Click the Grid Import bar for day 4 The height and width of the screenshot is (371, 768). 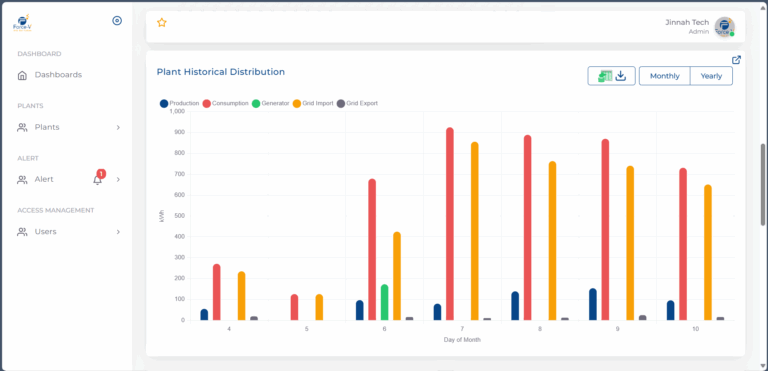241,296
